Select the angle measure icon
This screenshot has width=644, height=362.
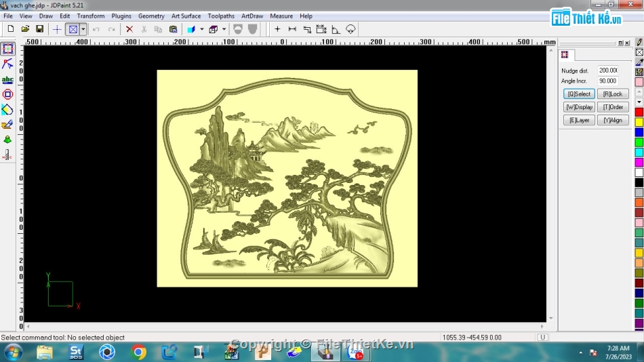click(x=336, y=29)
